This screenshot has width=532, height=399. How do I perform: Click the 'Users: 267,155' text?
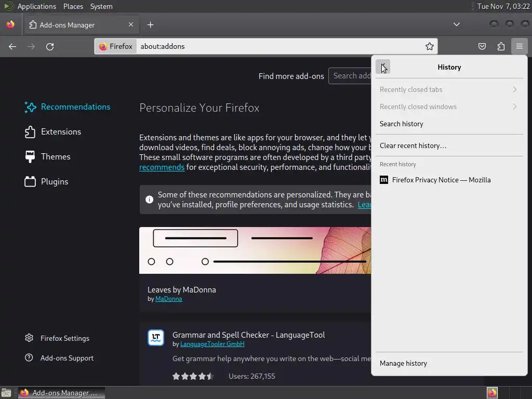[252, 376]
